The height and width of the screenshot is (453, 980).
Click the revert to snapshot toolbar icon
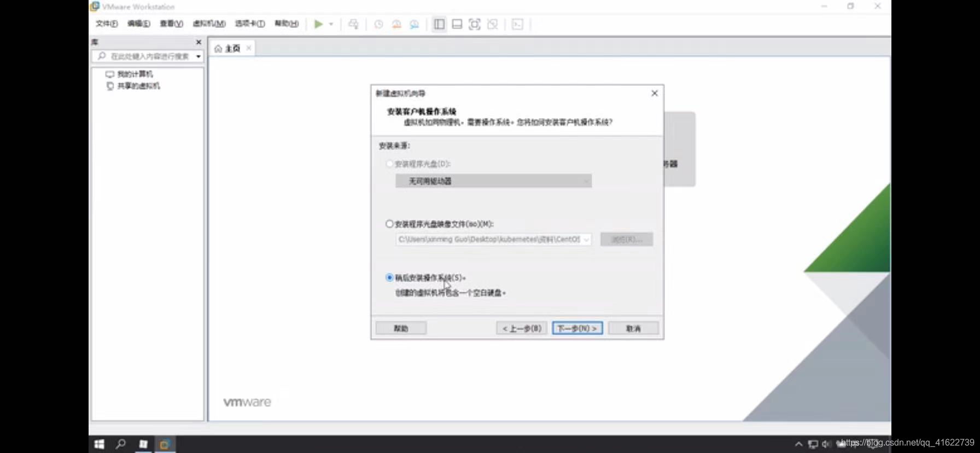point(396,24)
